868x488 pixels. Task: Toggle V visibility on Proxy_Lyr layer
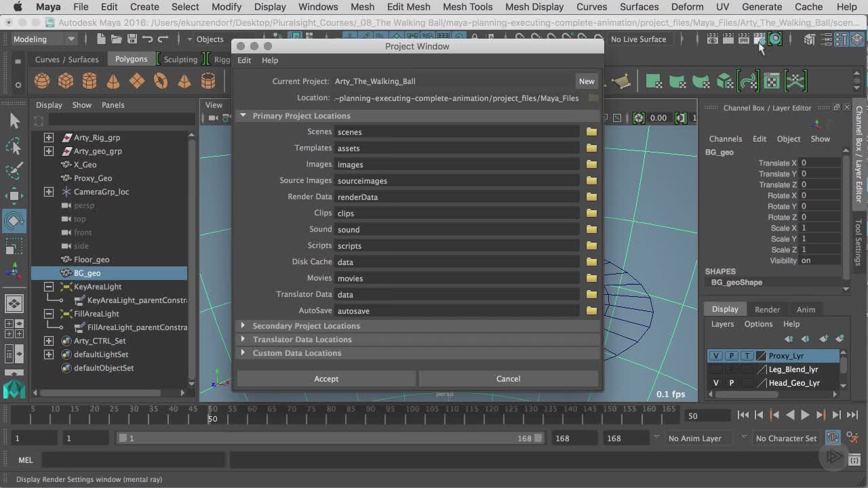click(x=716, y=356)
